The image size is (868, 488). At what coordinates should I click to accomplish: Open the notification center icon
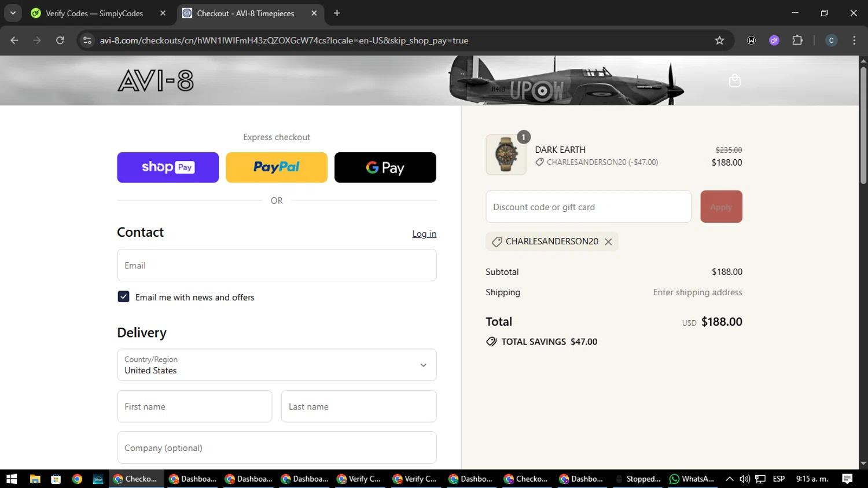click(x=847, y=479)
